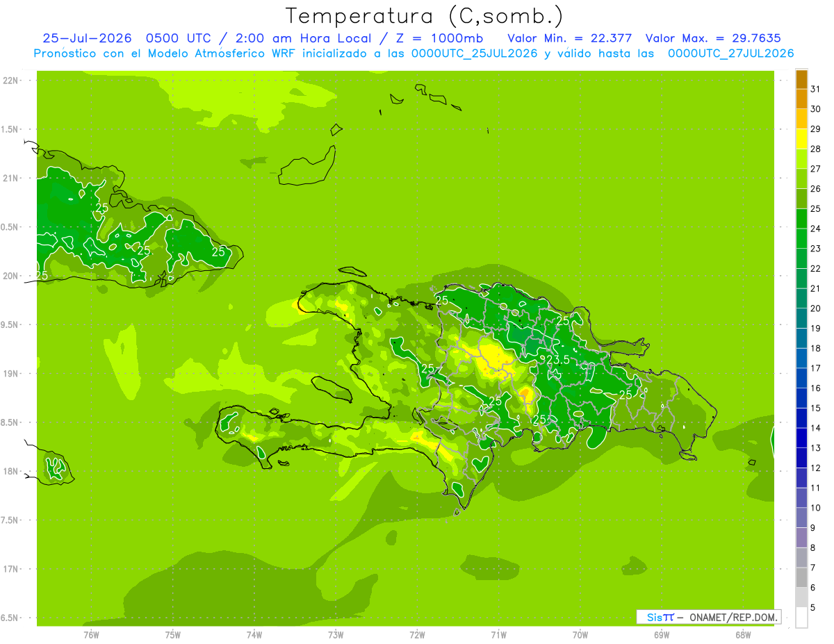Click the legend scale label 31
Viewport: 834px width, 644px height.
[816, 89]
